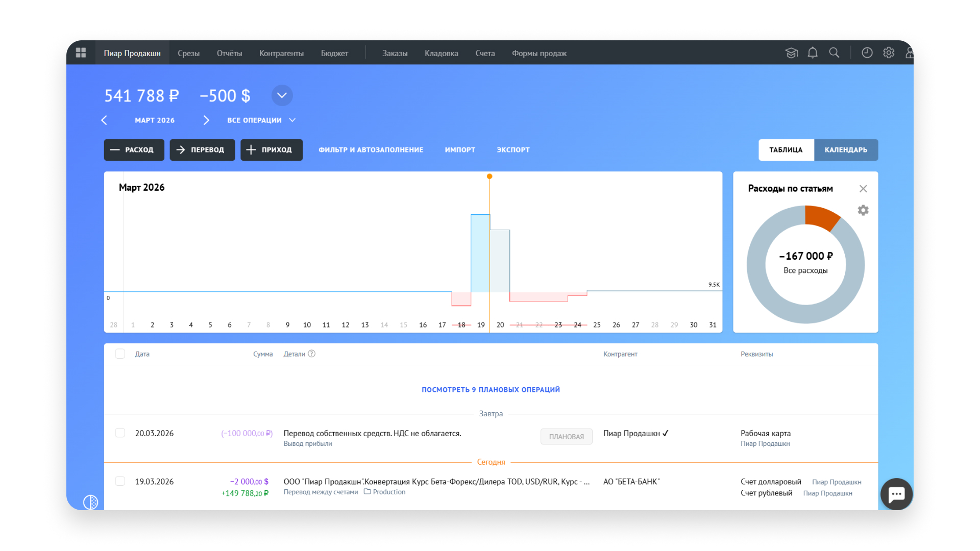Open the graduation cap learning icon
Image resolution: width=980 pixels, height=551 pixels.
(791, 53)
